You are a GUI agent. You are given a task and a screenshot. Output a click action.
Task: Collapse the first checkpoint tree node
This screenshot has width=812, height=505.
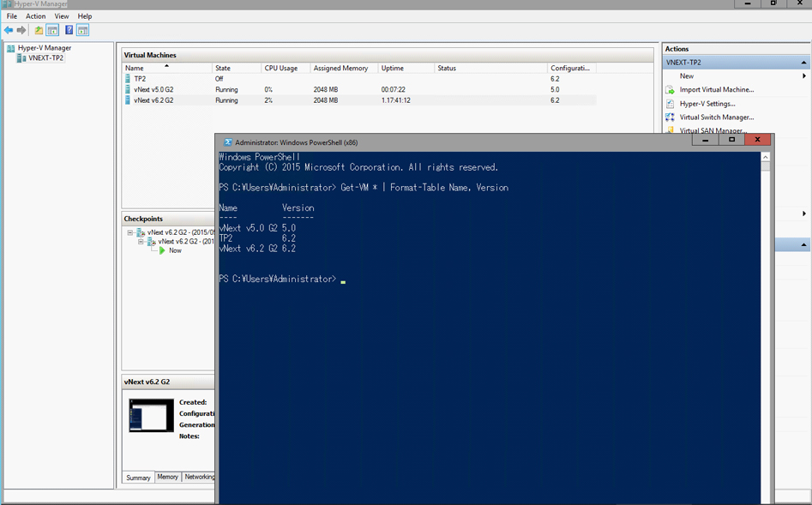click(130, 232)
